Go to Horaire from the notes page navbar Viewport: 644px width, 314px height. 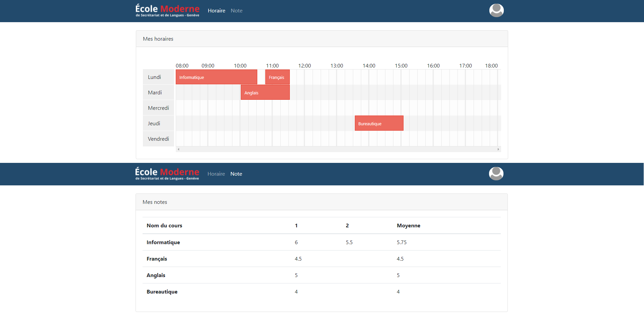click(x=216, y=174)
